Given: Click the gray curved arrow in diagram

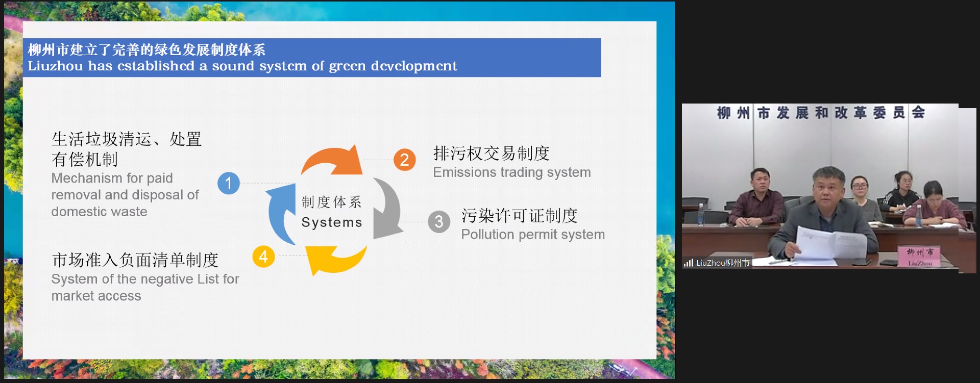Looking at the screenshot, I should tap(388, 209).
